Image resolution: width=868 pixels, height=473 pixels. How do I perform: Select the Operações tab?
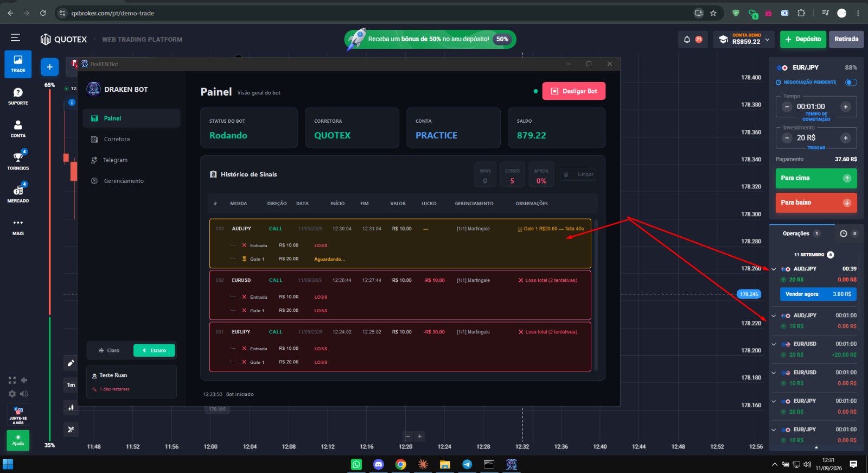[801, 234]
